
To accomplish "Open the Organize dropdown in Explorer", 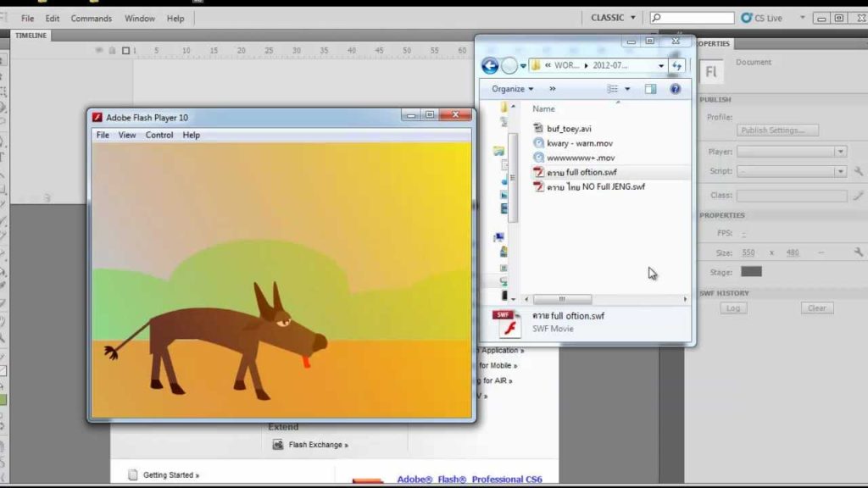I will 513,89.
